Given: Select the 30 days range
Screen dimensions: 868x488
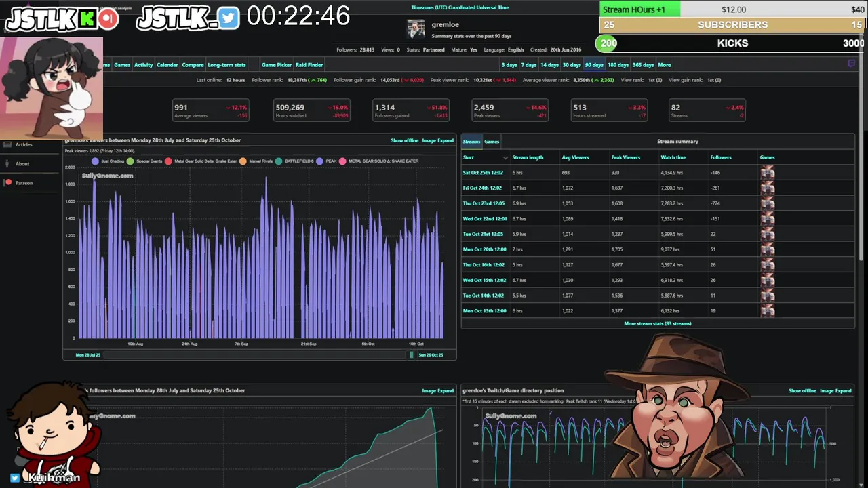Looking at the screenshot, I should 572,65.
